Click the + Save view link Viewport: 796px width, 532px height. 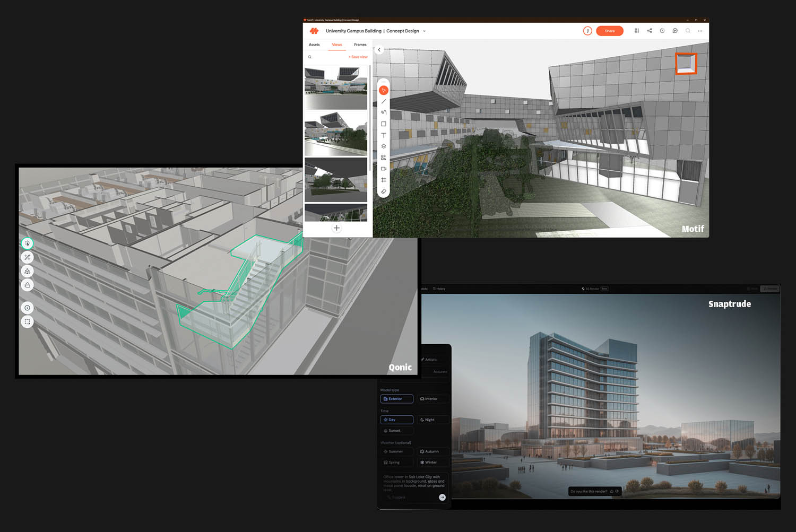(x=358, y=57)
